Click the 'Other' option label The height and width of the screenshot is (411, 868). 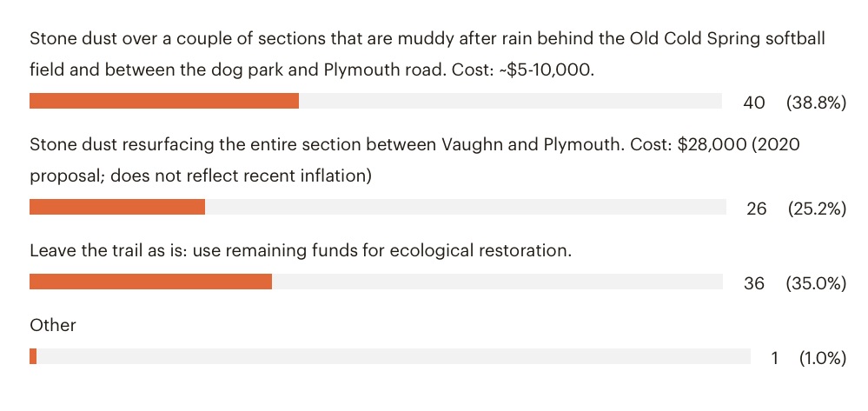coord(53,325)
